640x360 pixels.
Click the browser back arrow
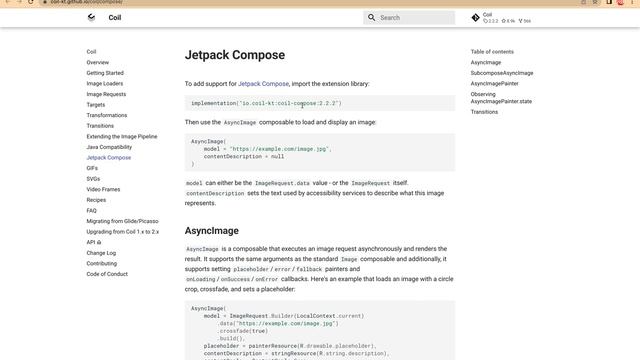pyautogui.click(x=8, y=2)
